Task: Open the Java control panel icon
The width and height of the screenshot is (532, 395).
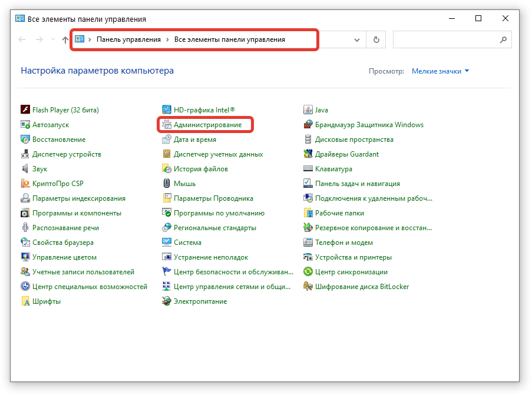Action: (308, 110)
